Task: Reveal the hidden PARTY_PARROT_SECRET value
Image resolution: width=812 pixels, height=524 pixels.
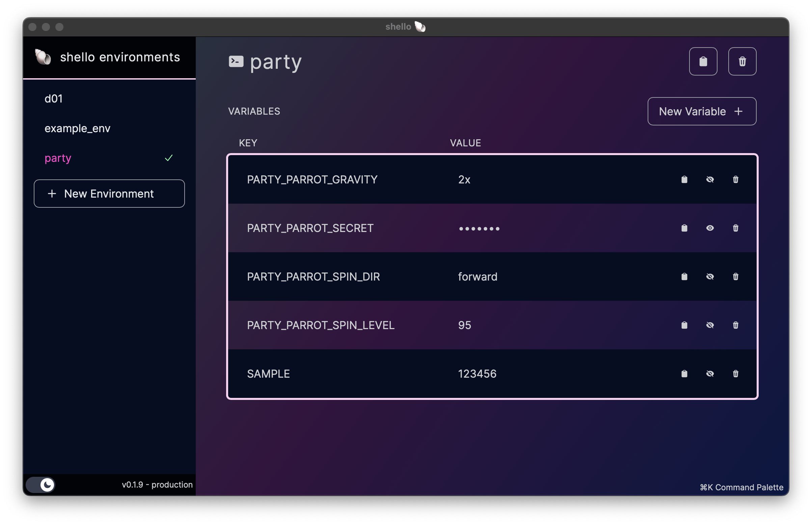Action: tap(710, 228)
